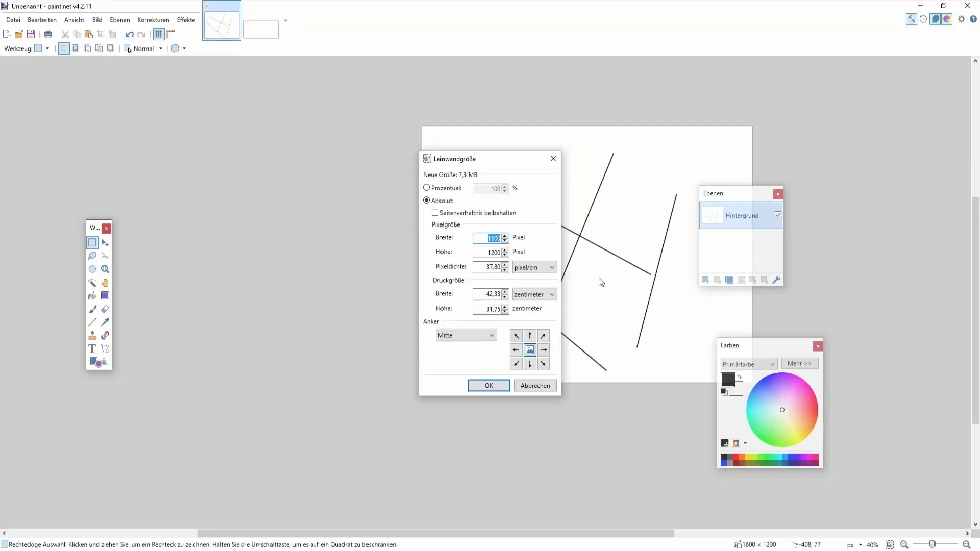Toggle Hintergrund layer visibility checkbox
Screen dimensions: 980x551
tap(778, 215)
